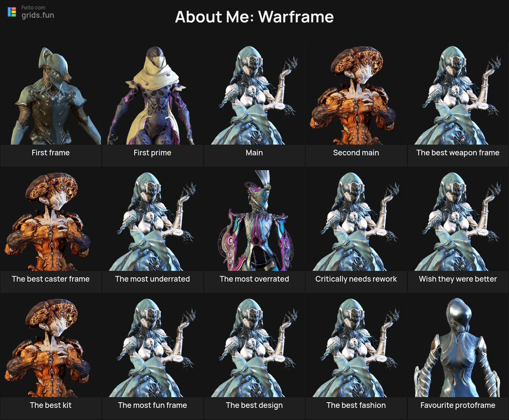Click 'The most fun frame' caption
Image resolution: width=509 pixels, height=420 pixels.
coord(152,406)
